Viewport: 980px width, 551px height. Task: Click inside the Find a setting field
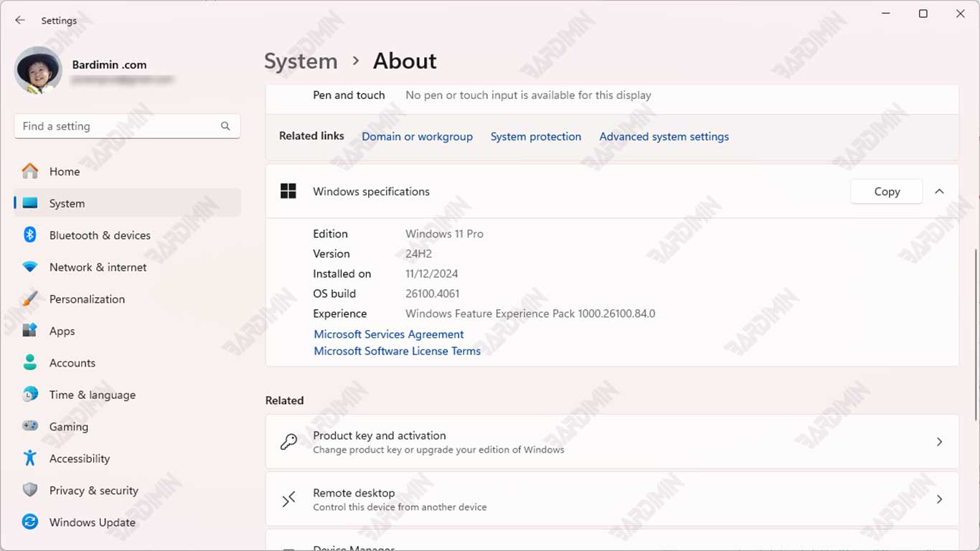click(x=127, y=126)
